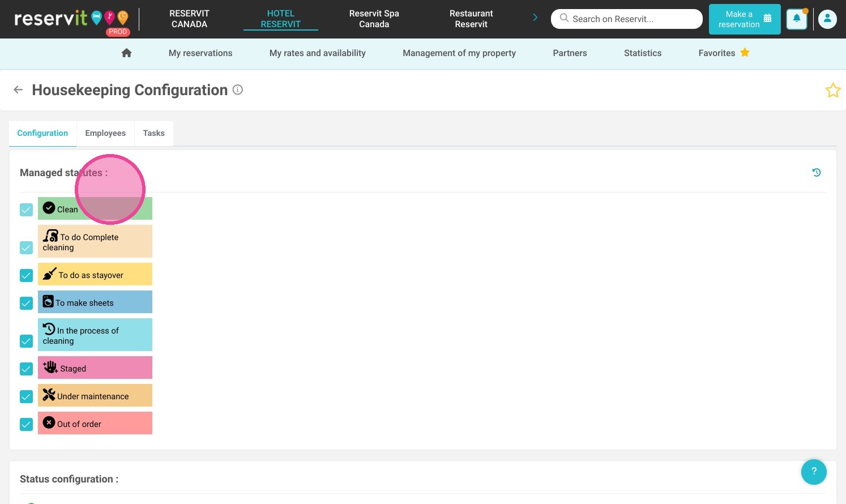The width and height of the screenshot is (846, 504).
Task: Select Reservit Spa Canada property
Action: (374, 19)
